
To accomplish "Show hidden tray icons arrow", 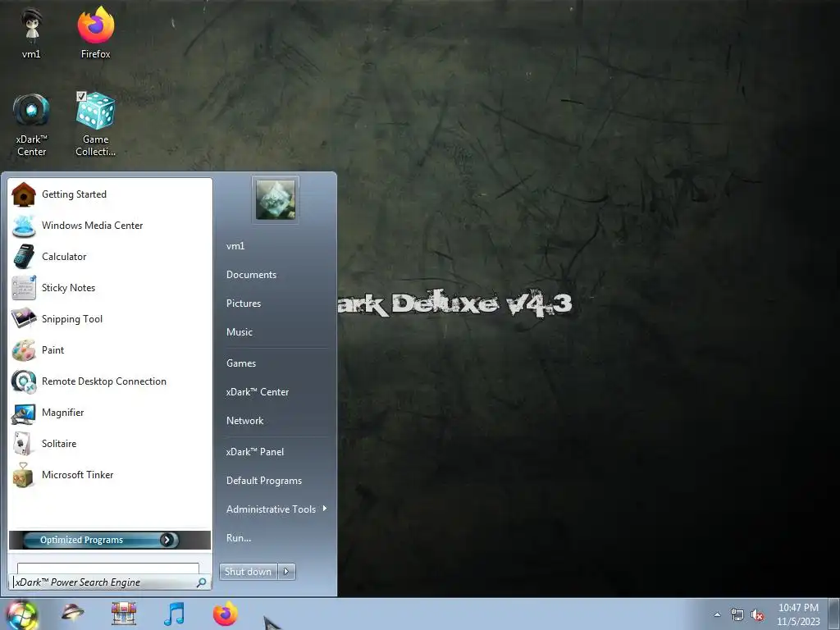I will [x=717, y=614].
